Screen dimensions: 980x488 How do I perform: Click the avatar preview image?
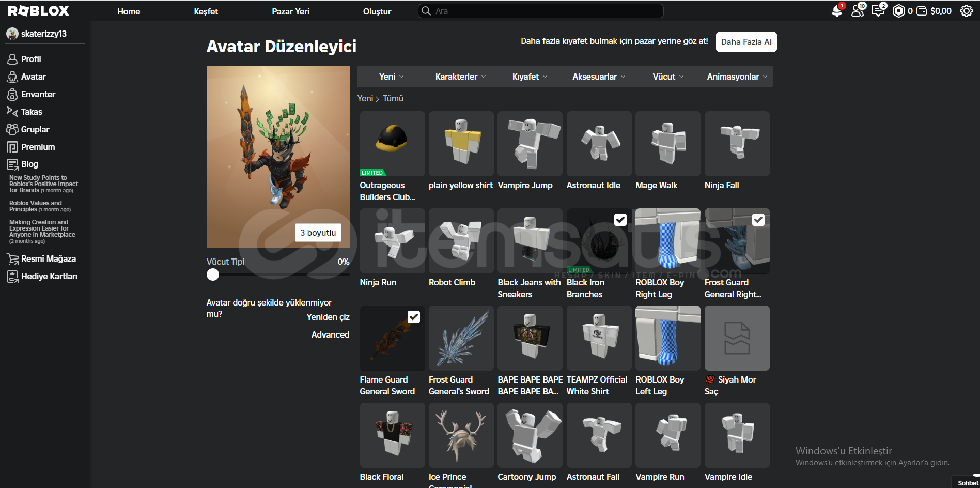click(x=278, y=157)
